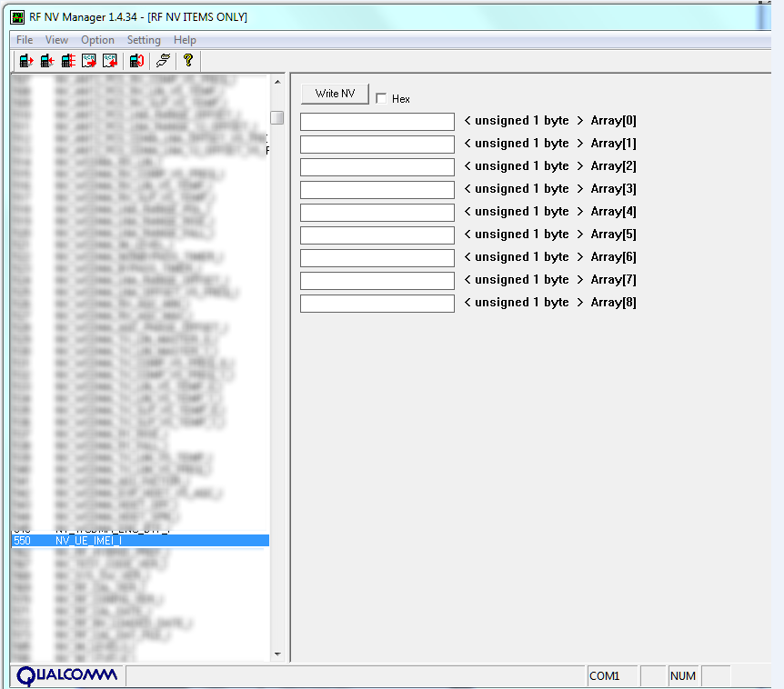Click the Array[8] input field
The width and height of the screenshot is (784, 689).
377,304
